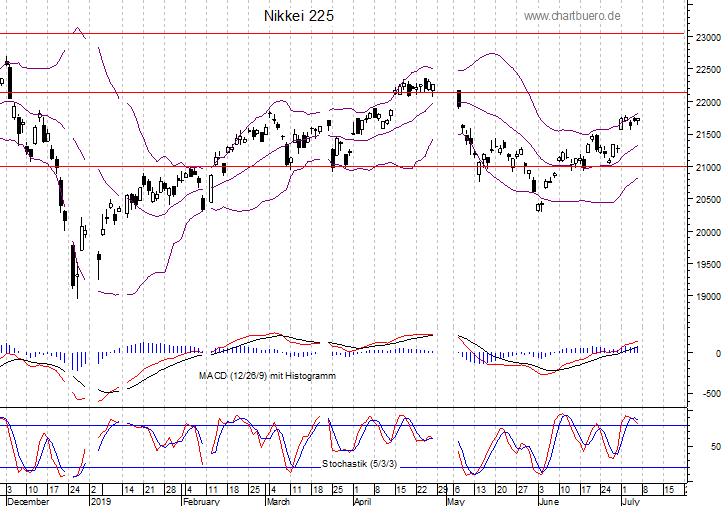Open the www.chartbuero.de link text
The height and width of the screenshot is (506, 723).
pyautogui.click(x=572, y=16)
